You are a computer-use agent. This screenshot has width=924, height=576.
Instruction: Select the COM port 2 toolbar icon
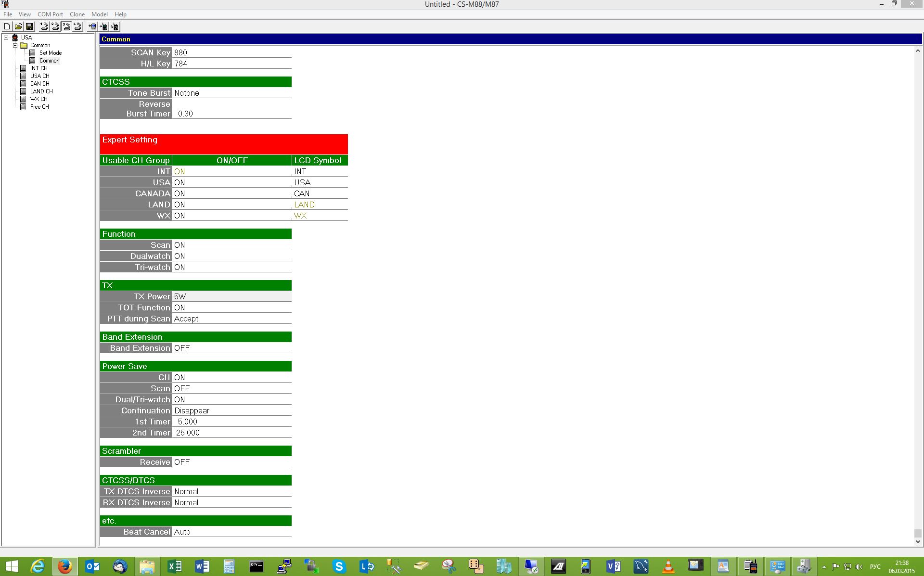tap(55, 26)
